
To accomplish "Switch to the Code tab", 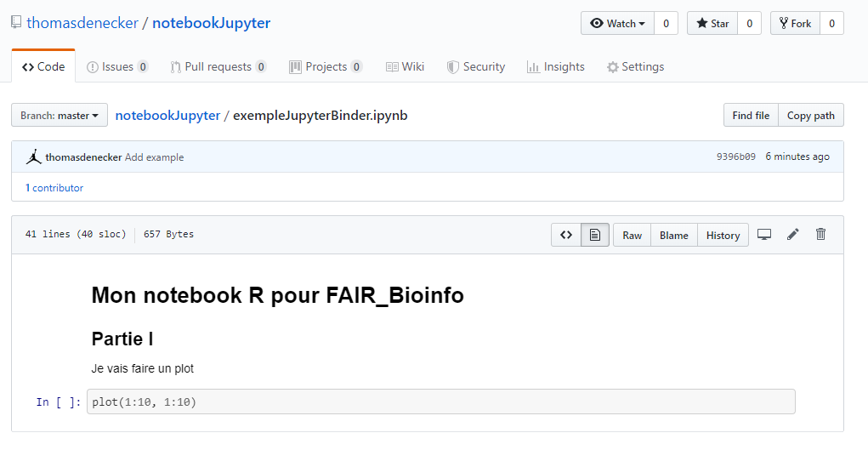I will click(43, 66).
